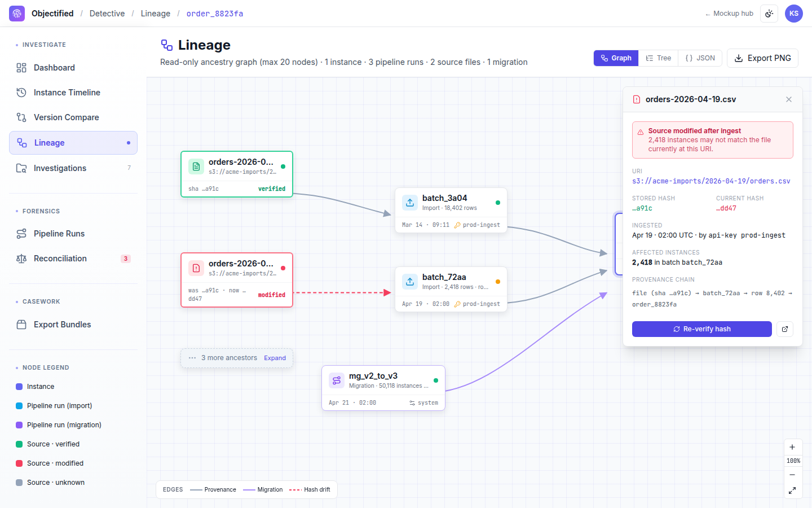The image size is (812, 508).
Task: Click the system icon on mg_v2_to_v3
Action: [x=412, y=403]
